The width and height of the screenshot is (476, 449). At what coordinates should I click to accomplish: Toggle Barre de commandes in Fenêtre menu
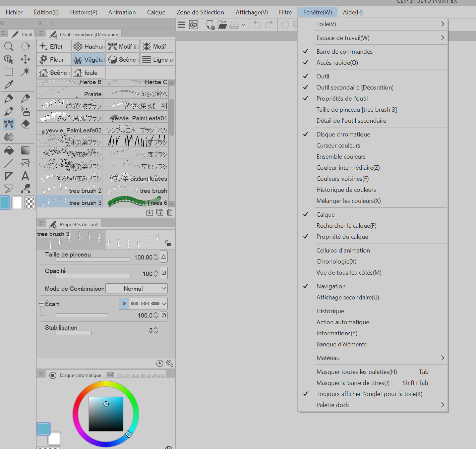(x=373, y=52)
